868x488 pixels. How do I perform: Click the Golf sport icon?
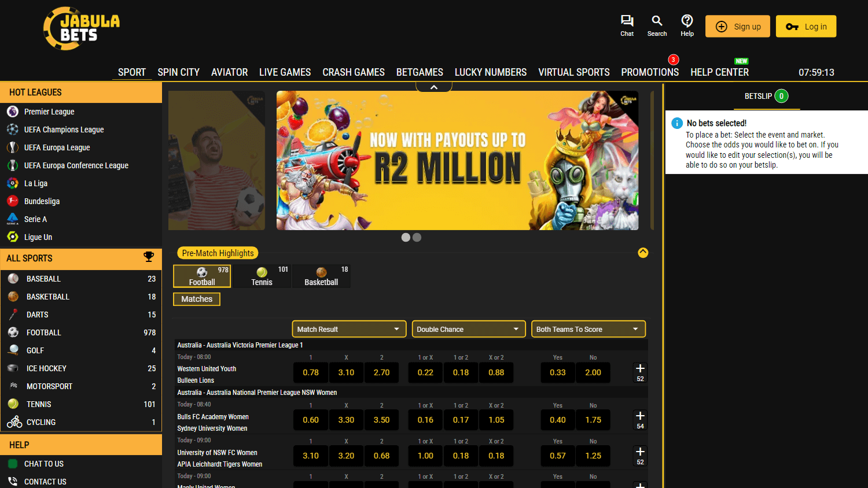tap(13, 350)
